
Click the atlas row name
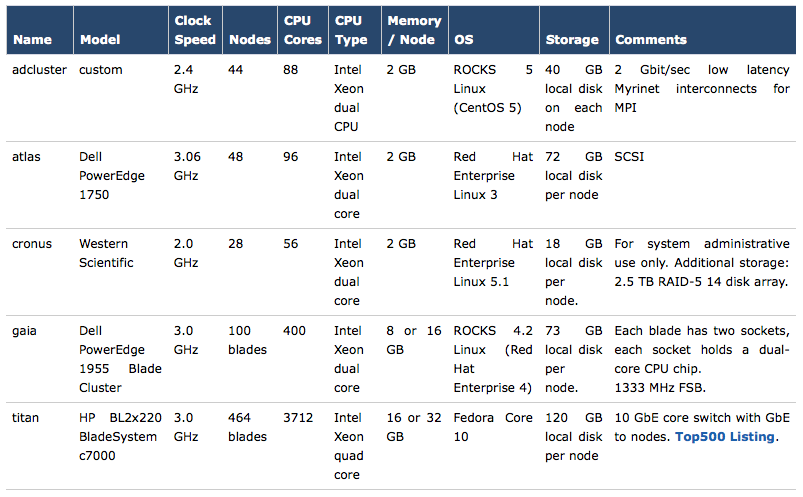(26, 157)
